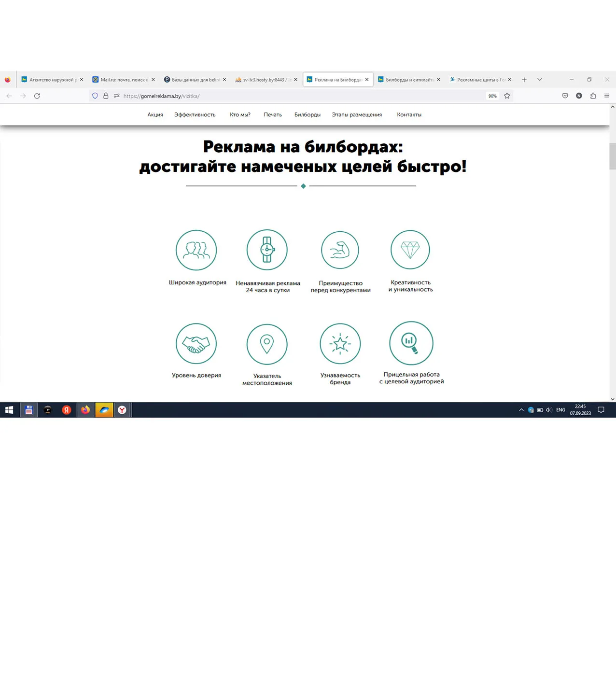616x688 pixels.
Task: Show hidden system tray icons
Action: (x=521, y=410)
